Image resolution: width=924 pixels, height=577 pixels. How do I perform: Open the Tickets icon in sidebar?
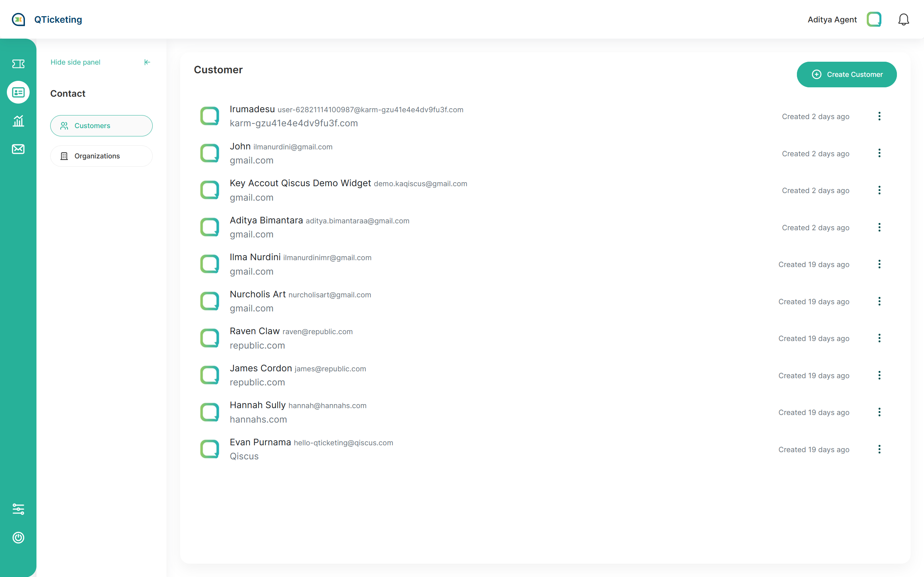[x=18, y=64]
